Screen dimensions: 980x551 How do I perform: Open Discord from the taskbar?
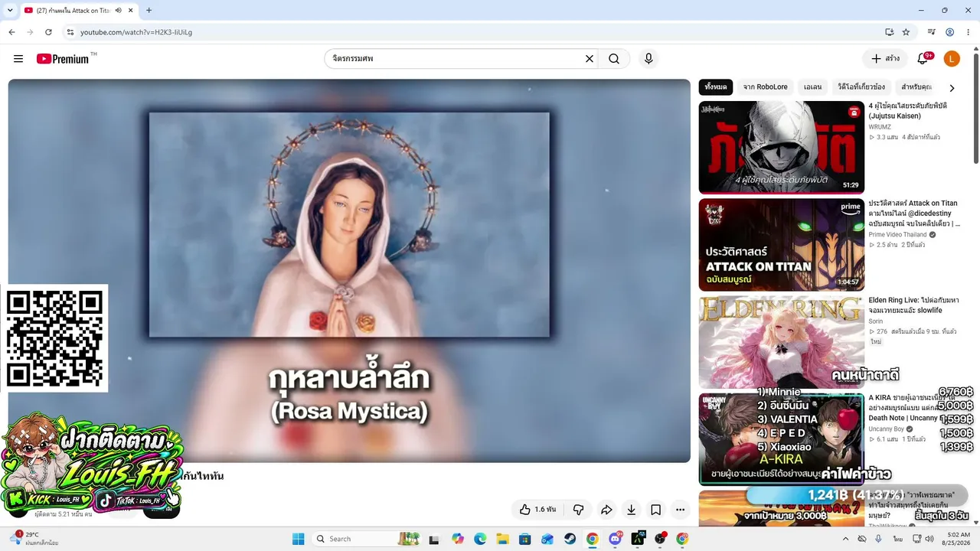pos(616,539)
